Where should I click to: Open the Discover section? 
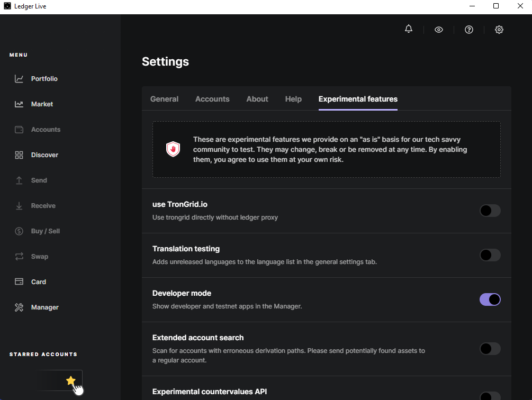(44, 155)
